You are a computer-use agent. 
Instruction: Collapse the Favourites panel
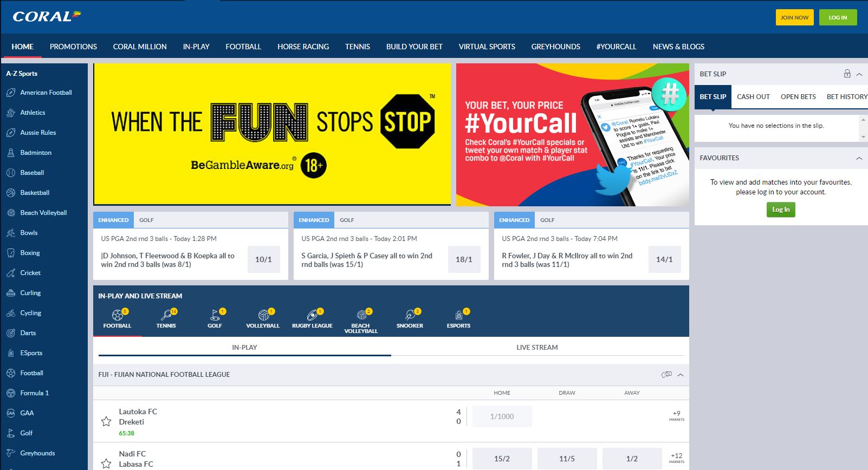click(x=859, y=158)
